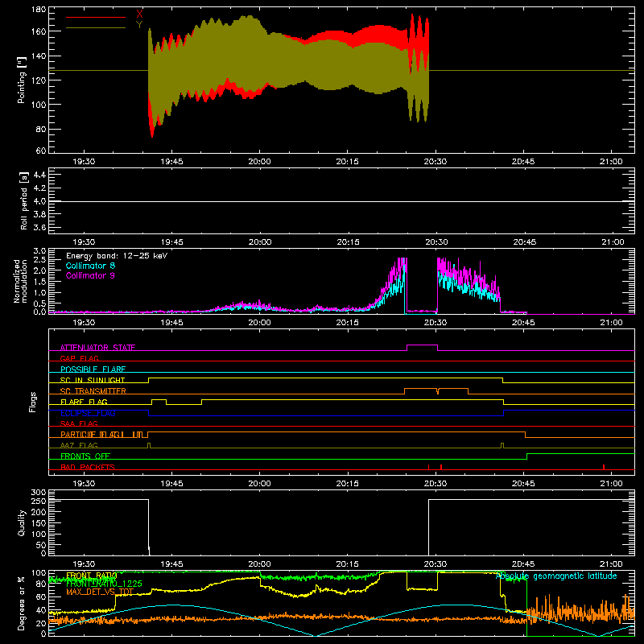Click the Roll period axis title

coord(23,200)
